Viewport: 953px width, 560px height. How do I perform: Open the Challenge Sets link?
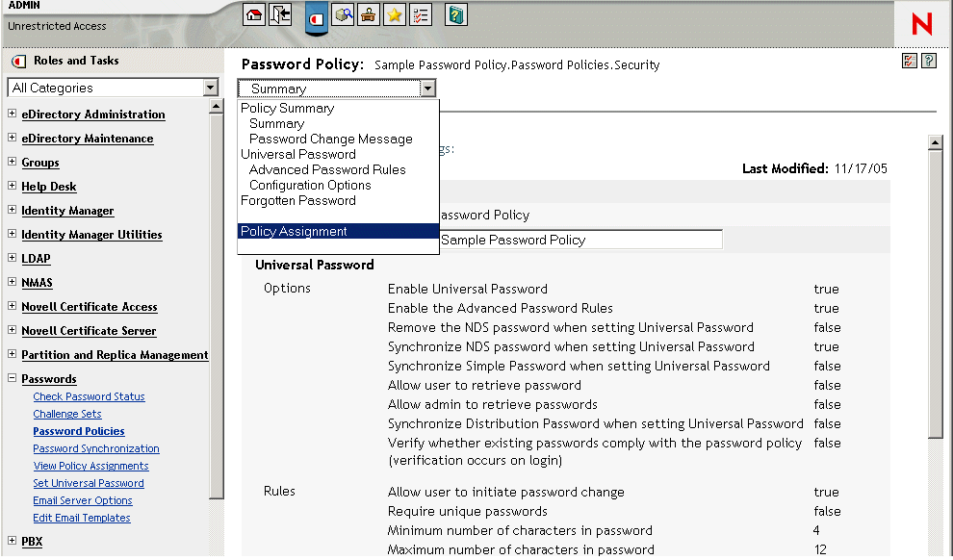(67, 414)
